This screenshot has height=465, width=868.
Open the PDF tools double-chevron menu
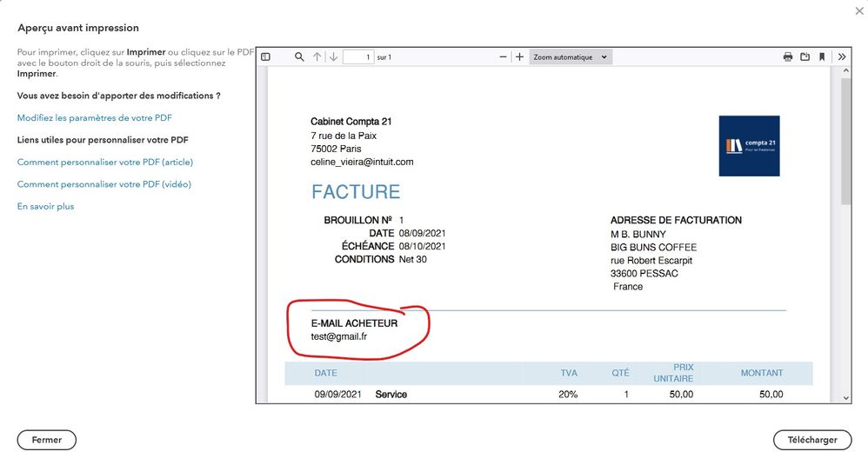(842, 57)
